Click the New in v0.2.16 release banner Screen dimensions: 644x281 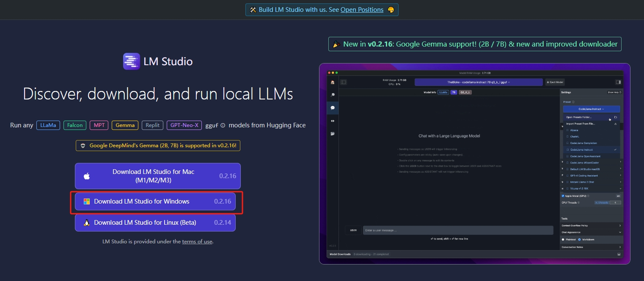point(475,44)
